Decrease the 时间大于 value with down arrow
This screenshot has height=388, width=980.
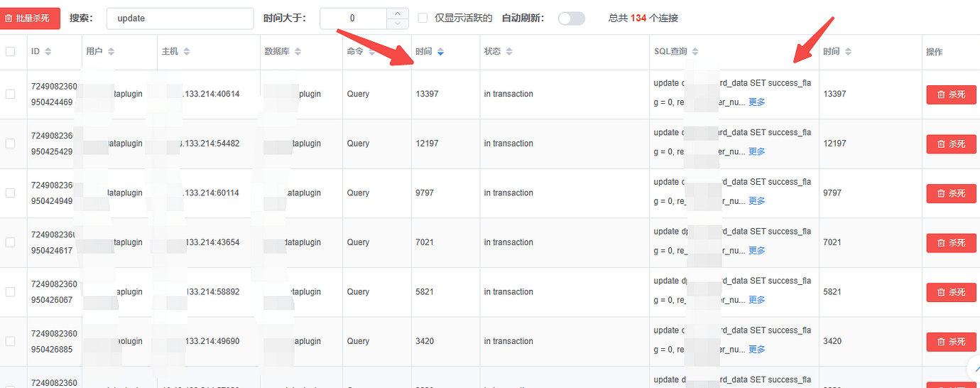click(x=397, y=24)
